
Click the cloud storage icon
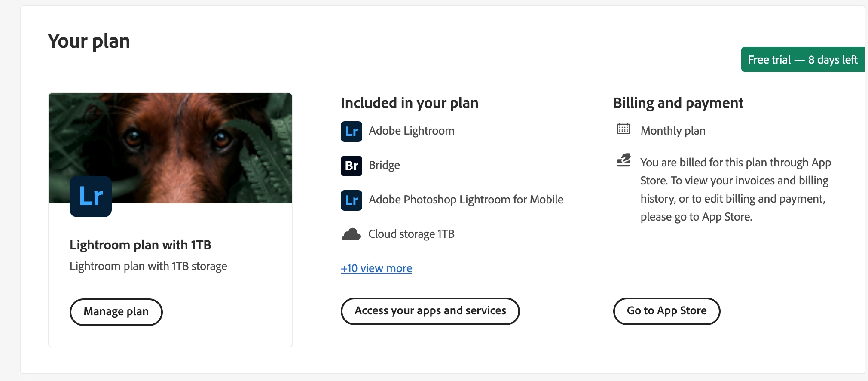click(351, 234)
